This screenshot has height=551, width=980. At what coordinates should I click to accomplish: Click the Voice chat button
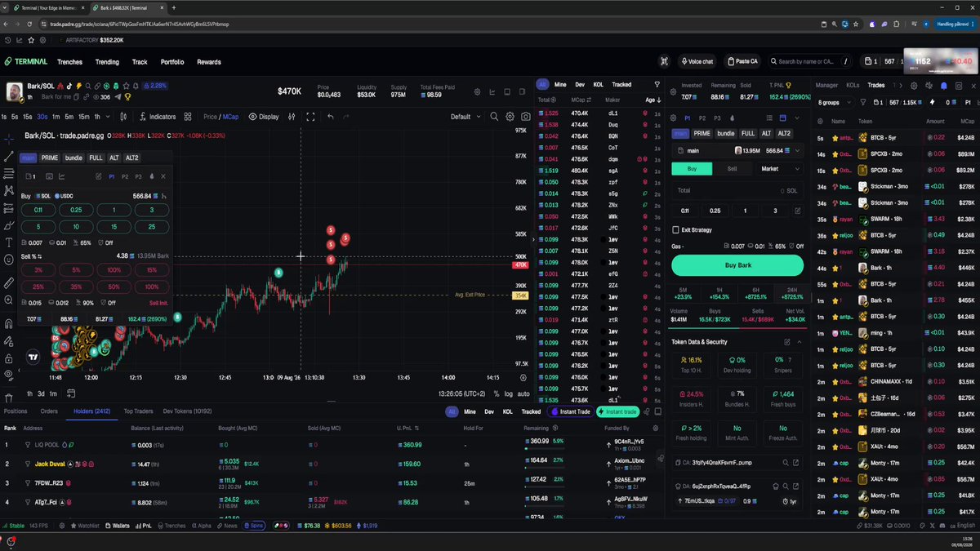coord(697,61)
